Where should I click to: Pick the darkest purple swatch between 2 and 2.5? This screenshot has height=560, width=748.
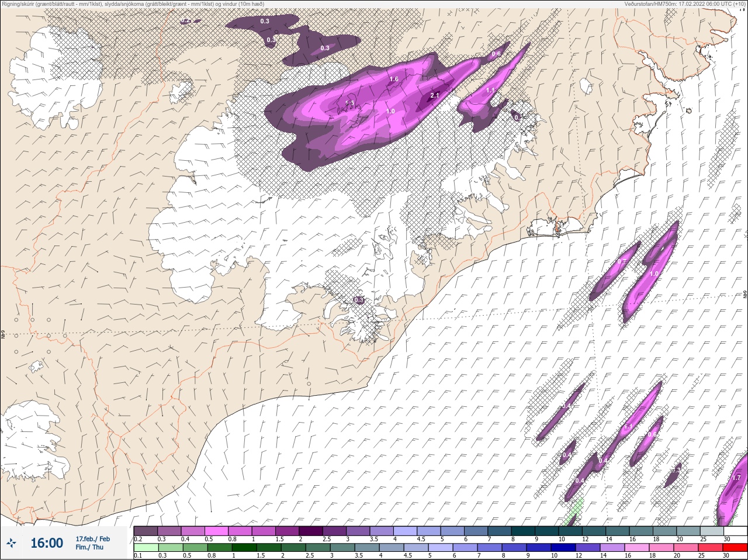[x=311, y=531]
